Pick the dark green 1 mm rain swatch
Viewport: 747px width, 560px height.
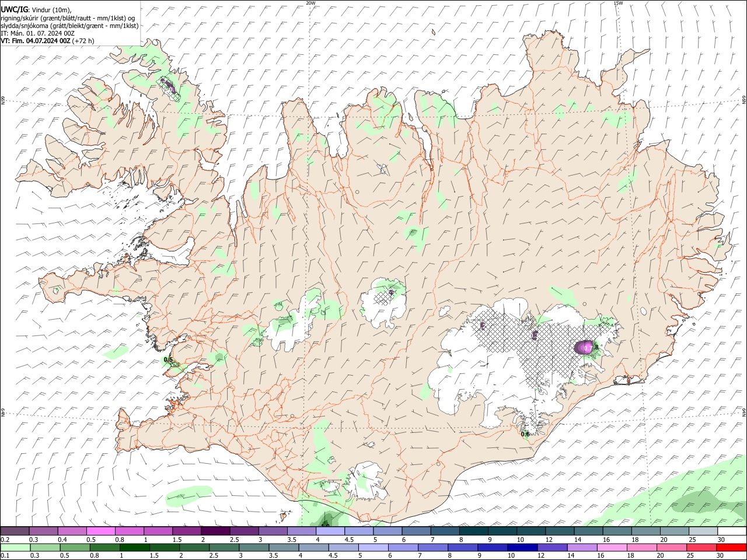click(135, 548)
